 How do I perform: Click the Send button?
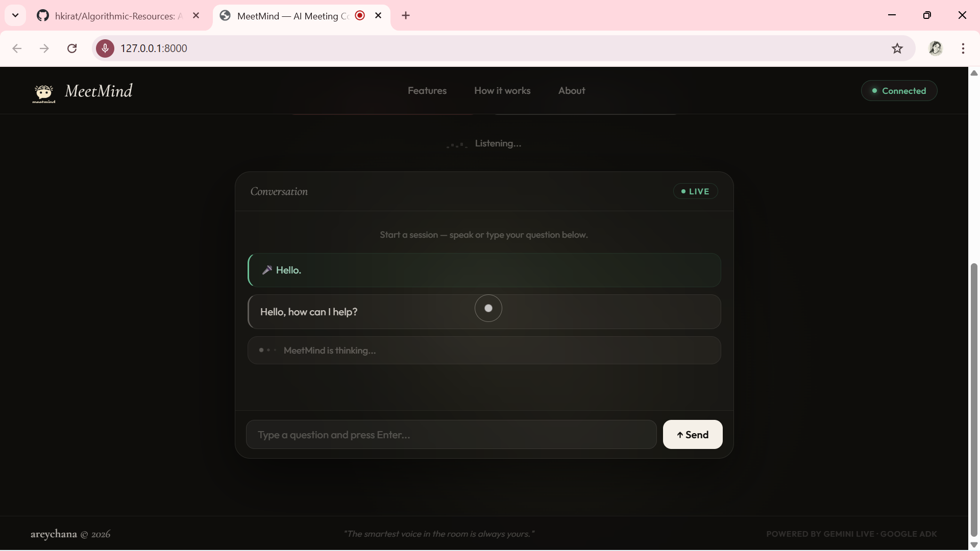click(x=693, y=435)
